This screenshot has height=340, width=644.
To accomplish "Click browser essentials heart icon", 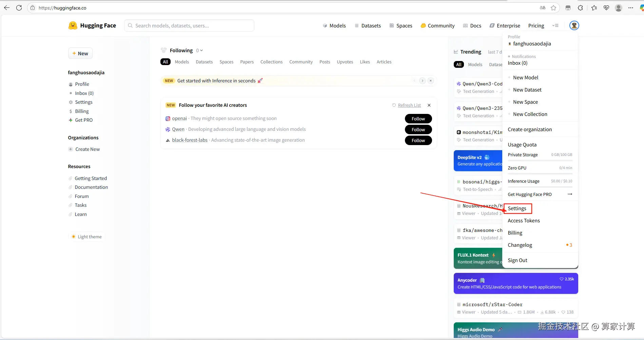I will point(606,8).
